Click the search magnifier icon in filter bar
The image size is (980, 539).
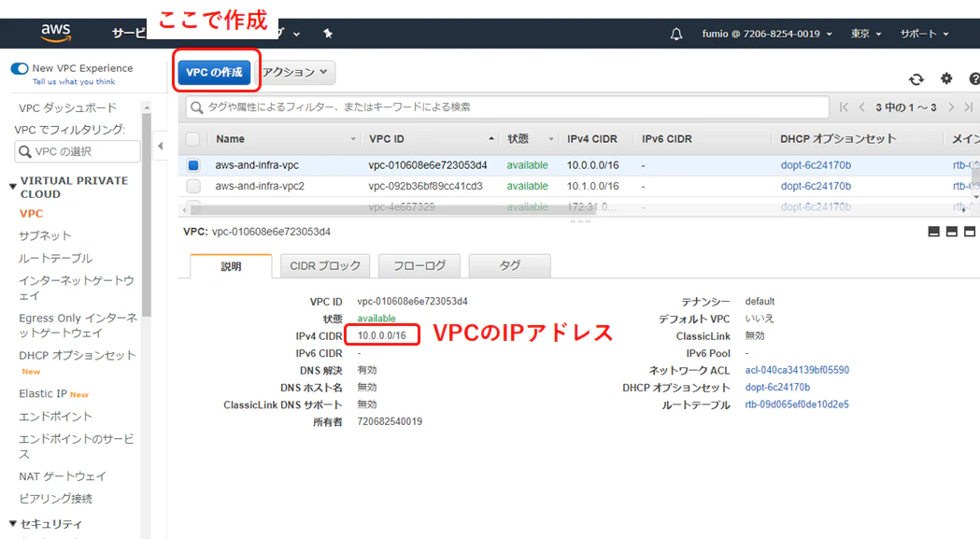coord(197,107)
